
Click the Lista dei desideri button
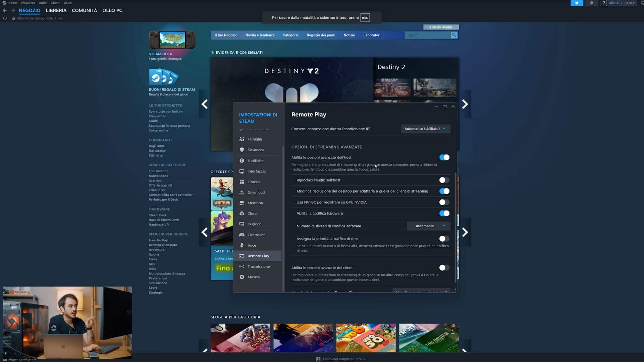coord(441,27)
